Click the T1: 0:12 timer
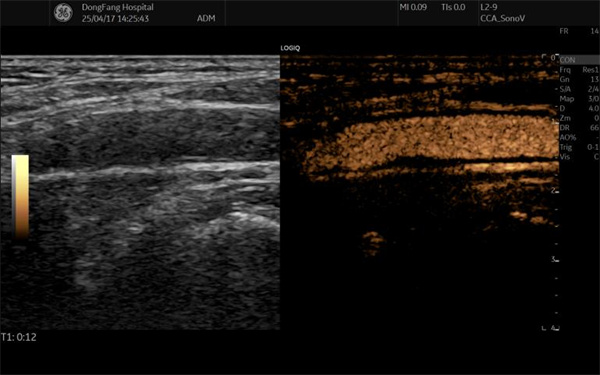Image resolution: width=600 pixels, height=375 pixels. point(19,337)
